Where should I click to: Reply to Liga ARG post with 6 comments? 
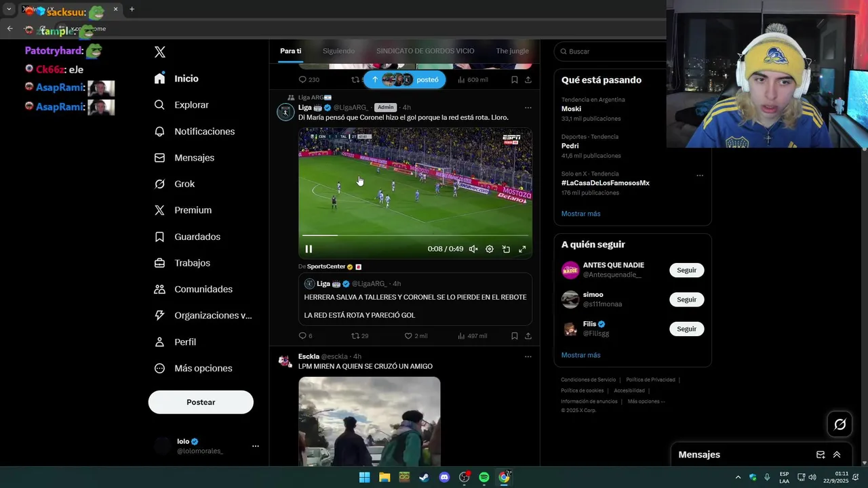pos(306,336)
